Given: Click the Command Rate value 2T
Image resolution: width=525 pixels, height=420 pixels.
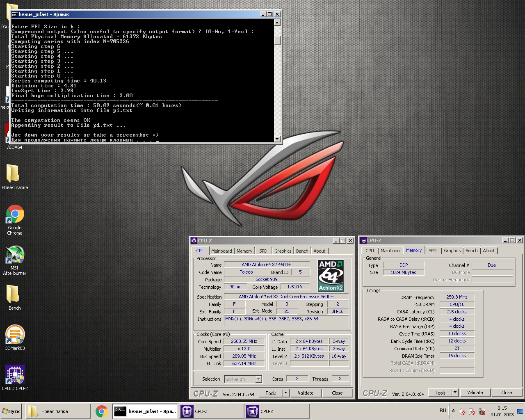Looking at the screenshot, I should pos(457,348).
